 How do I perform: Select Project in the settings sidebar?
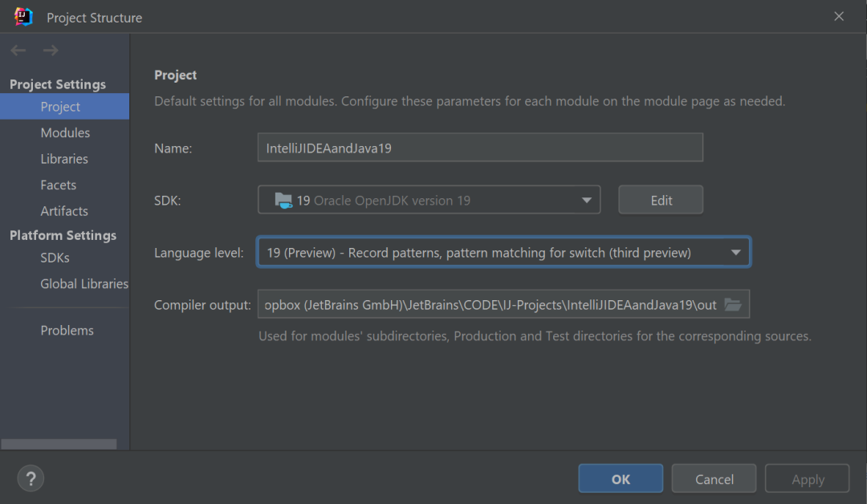tap(65, 107)
